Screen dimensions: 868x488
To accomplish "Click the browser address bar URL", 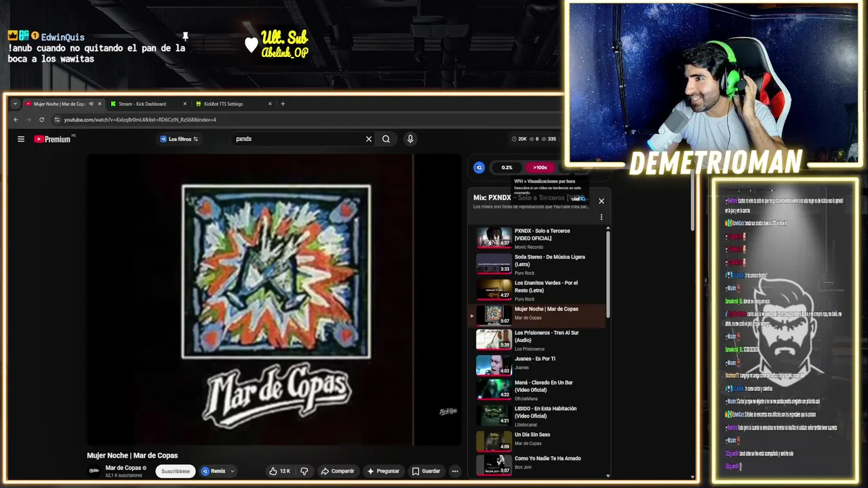I will point(140,119).
